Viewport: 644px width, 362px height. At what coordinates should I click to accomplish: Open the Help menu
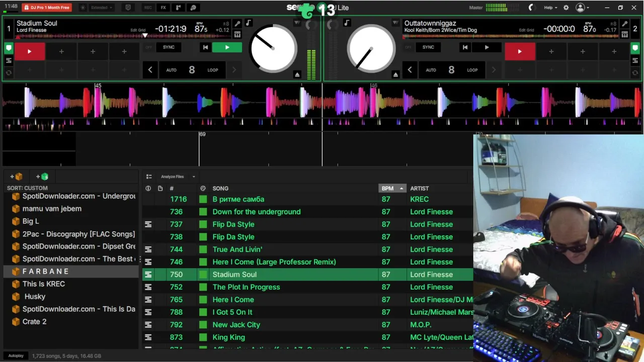550,8
